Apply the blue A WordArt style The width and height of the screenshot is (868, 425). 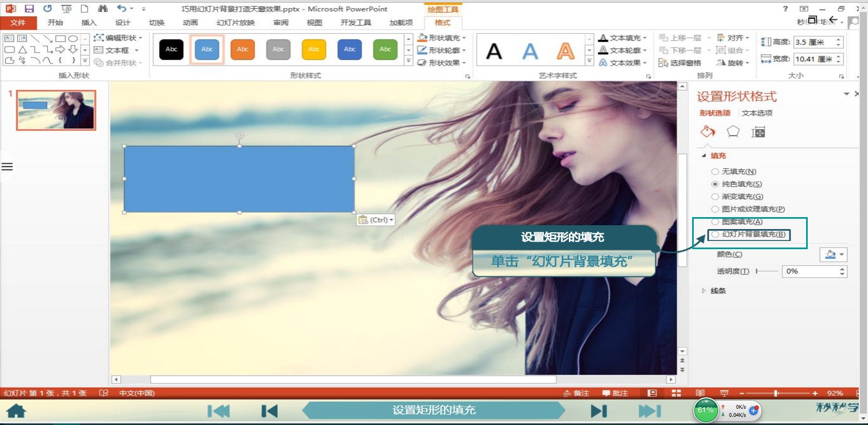pos(530,52)
